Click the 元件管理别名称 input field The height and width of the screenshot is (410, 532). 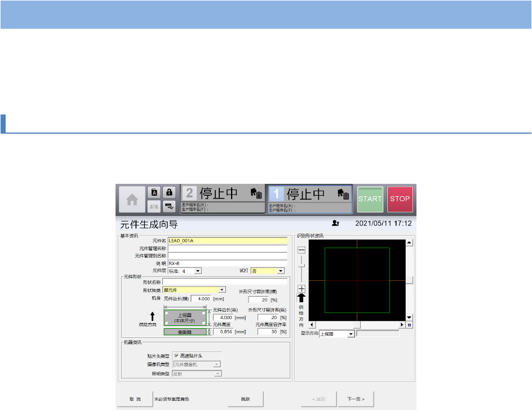(x=227, y=255)
